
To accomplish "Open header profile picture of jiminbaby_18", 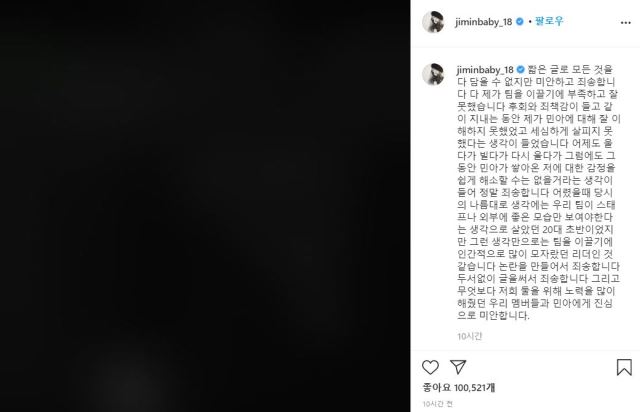I will click(433, 22).
